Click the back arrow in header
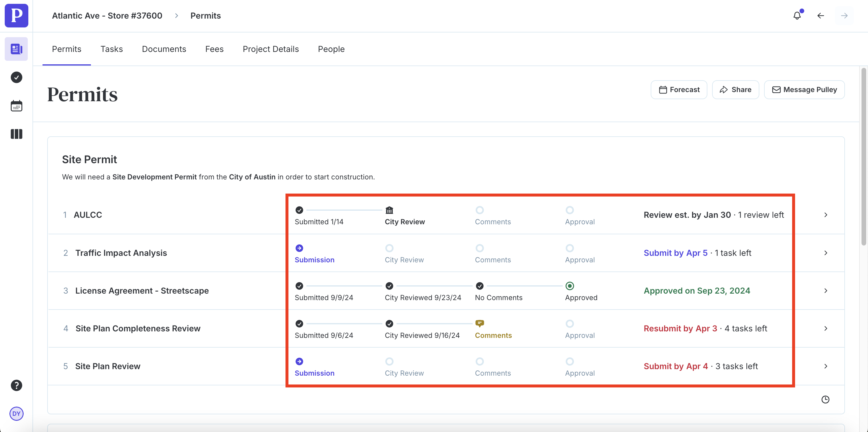Screen dimensions: 868x432 (820, 15)
